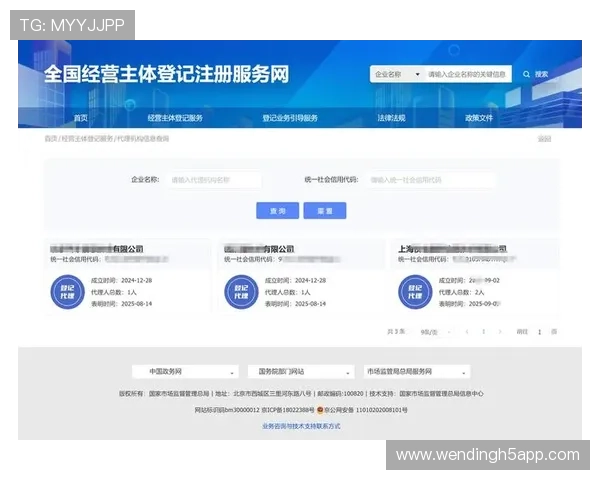Click 经营主体登记服务 in the breadcrumb trail
The height and width of the screenshot is (480, 600).
coord(87,139)
